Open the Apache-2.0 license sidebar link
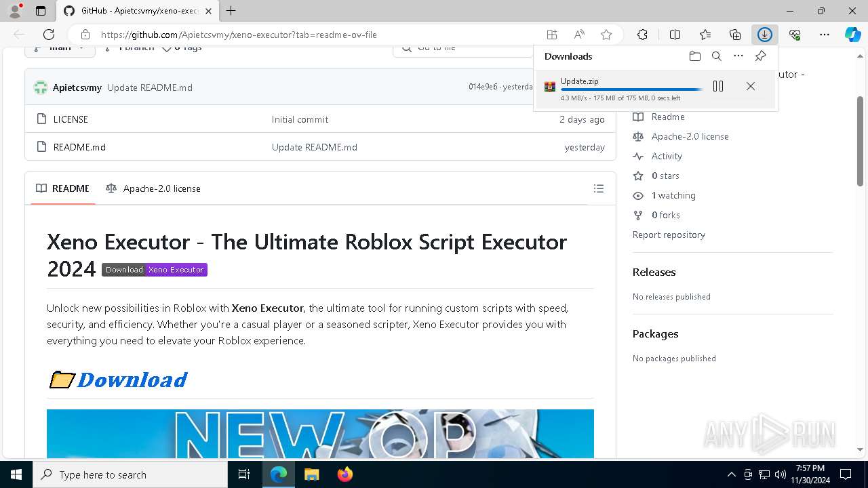The height and width of the screenshot is (488, 868). click(681, 136)
